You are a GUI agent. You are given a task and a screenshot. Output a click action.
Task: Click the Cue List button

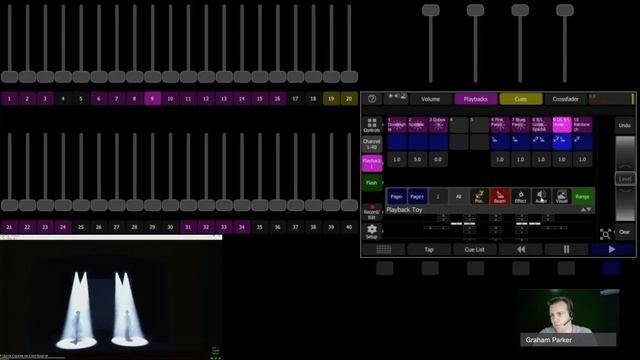click(475, 249)
